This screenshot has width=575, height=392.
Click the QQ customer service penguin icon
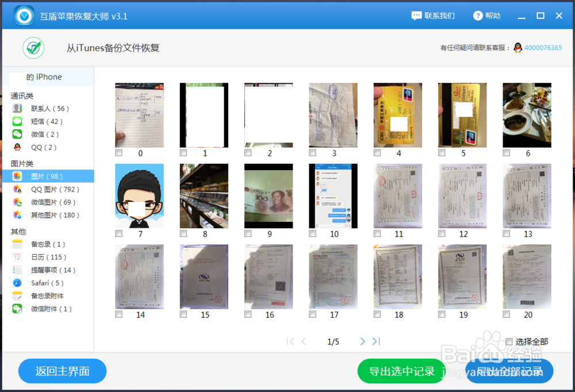[518, 48]
